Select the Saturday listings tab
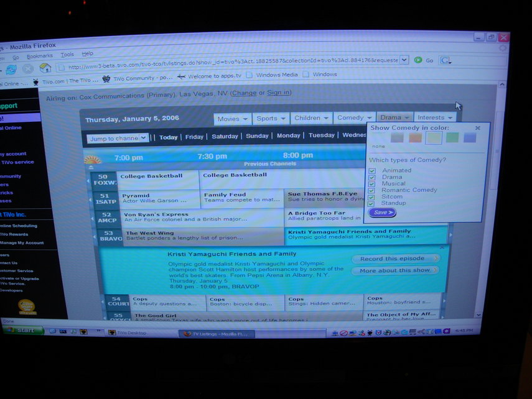The width and height of the screenshot is (532, 399). coord(225,136)
